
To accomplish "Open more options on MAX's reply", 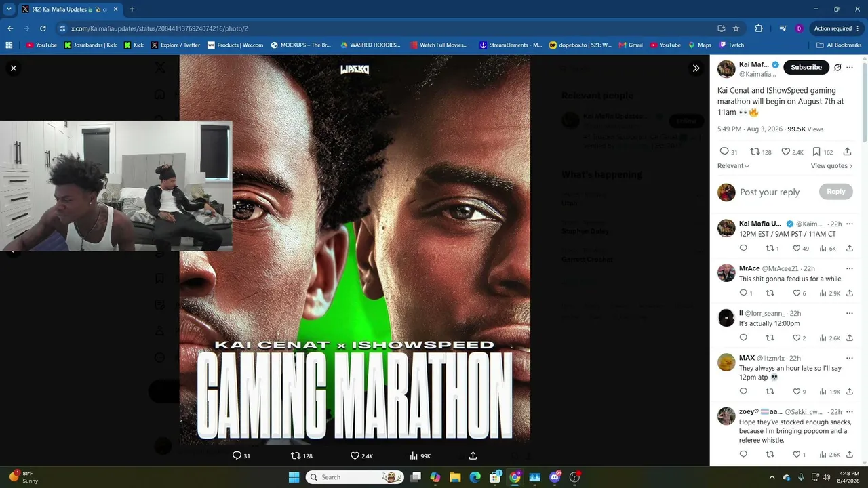I will pos(849,358).
